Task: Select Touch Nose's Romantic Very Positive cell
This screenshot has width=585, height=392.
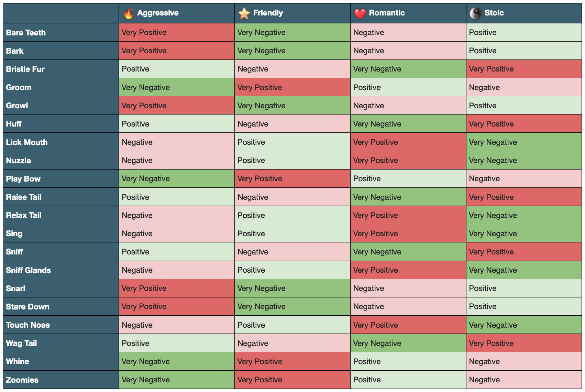Action: (408, 325)
